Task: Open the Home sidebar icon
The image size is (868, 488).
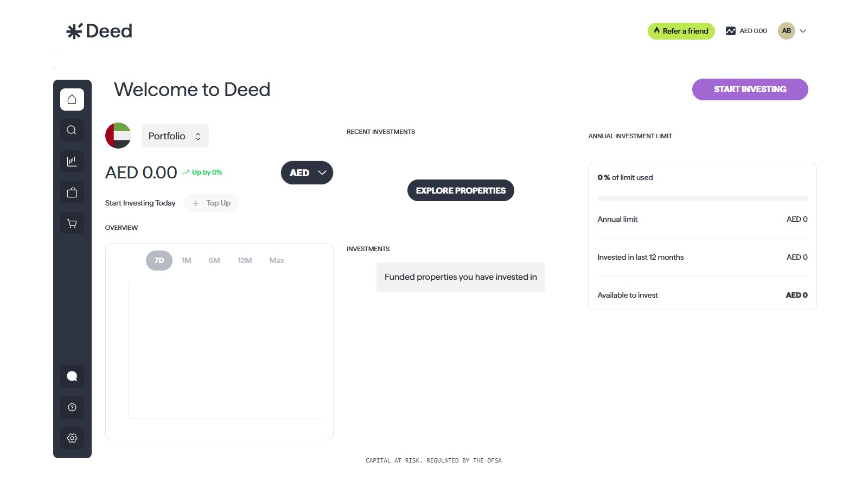Action: [x=72, y=99]
